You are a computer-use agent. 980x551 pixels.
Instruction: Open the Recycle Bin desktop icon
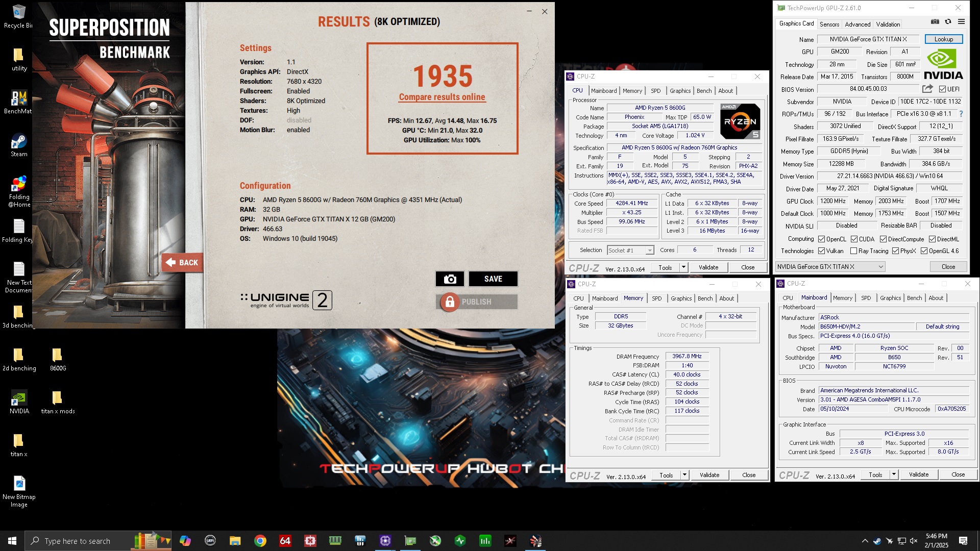[x=18, y=16]
